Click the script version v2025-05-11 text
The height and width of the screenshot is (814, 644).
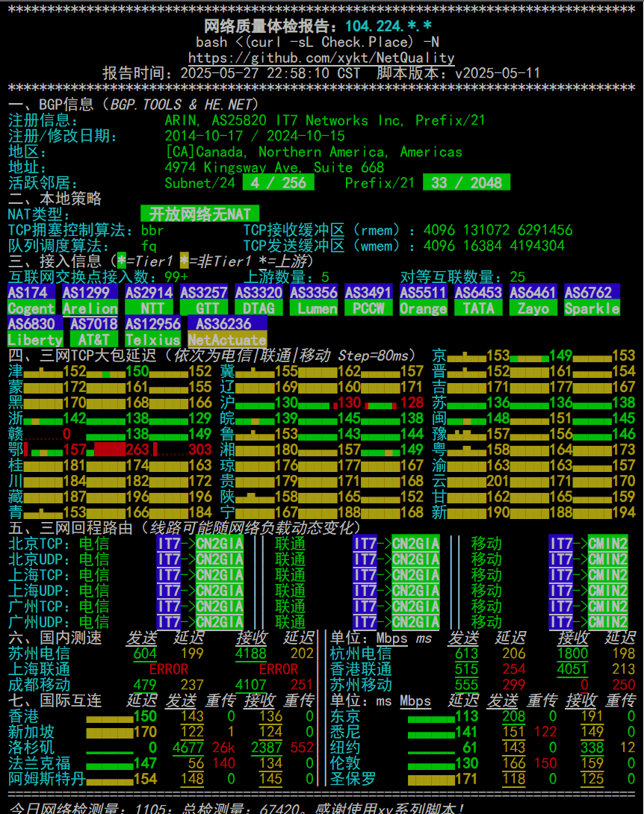click(498, 73)
